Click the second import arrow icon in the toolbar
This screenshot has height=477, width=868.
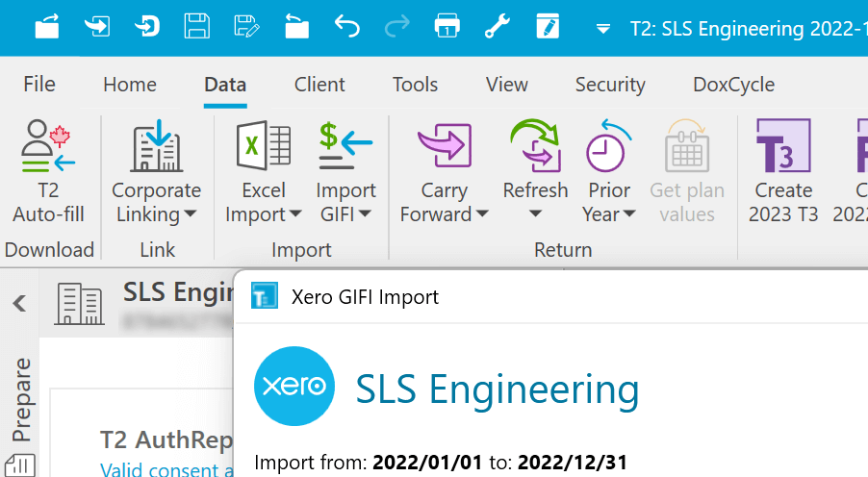(147, 27)
